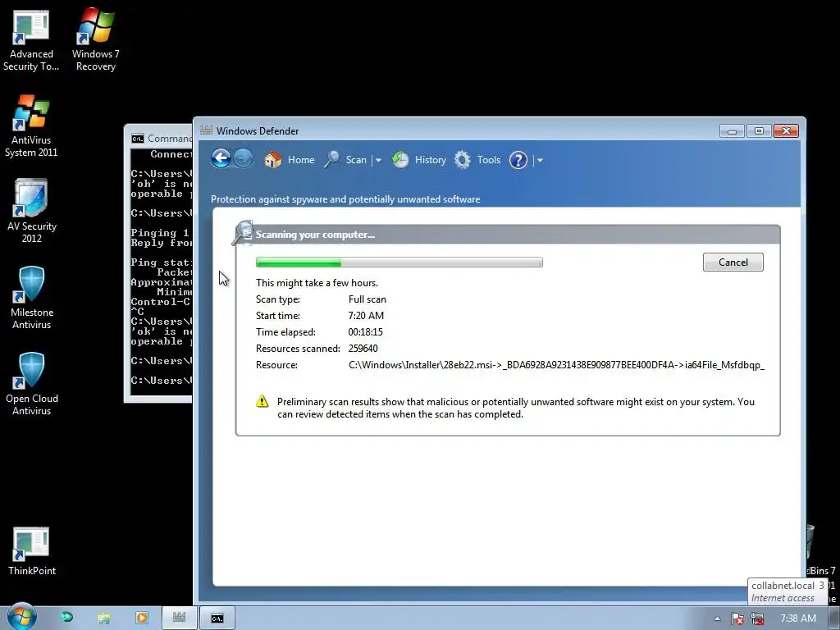The image size is (840, 630).
Task: Click the taskbar clock showing 7:38 AM
Action: click(x=797, y=619)
